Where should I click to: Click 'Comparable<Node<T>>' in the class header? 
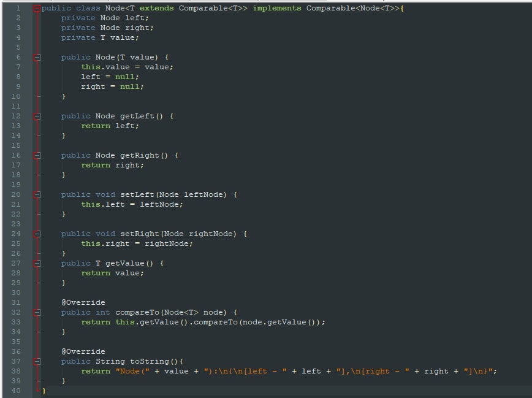[x=353, y=8]
